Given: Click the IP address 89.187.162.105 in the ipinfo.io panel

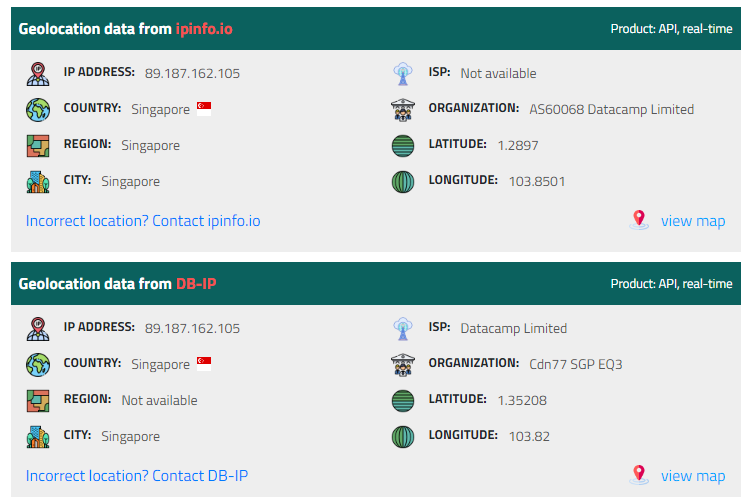Looking at the screenshot, I should click(192, 73).
